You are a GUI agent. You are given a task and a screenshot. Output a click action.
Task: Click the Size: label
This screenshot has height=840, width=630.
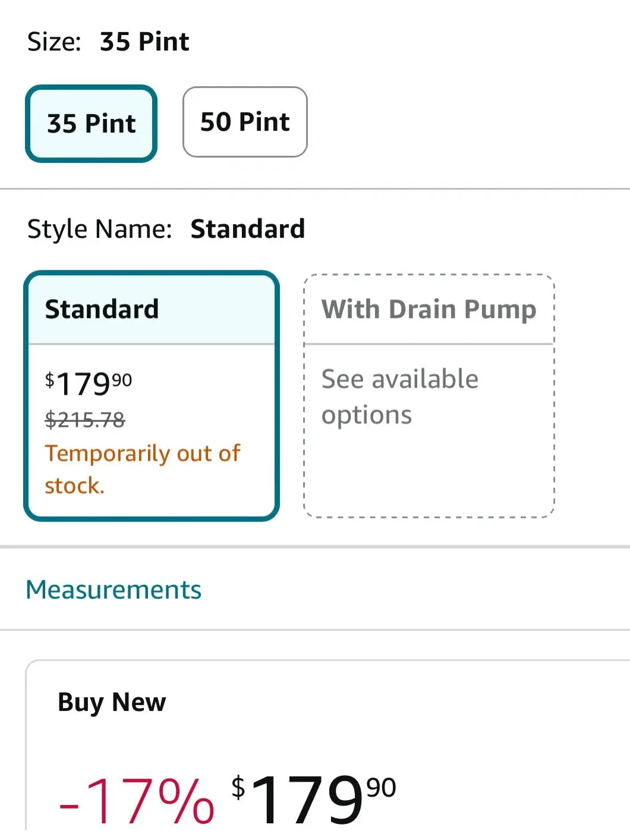pyautogui.click(x=54, y=42)
